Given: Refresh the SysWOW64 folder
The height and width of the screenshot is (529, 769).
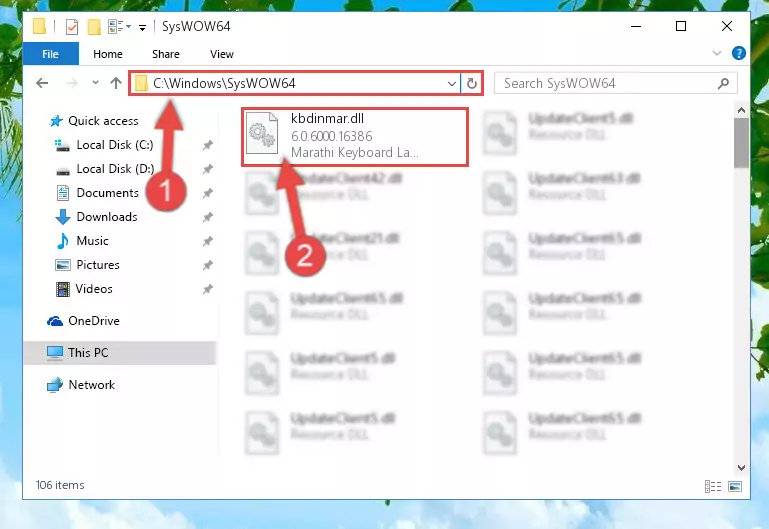Looking at the screenshot, I should 472,83.
